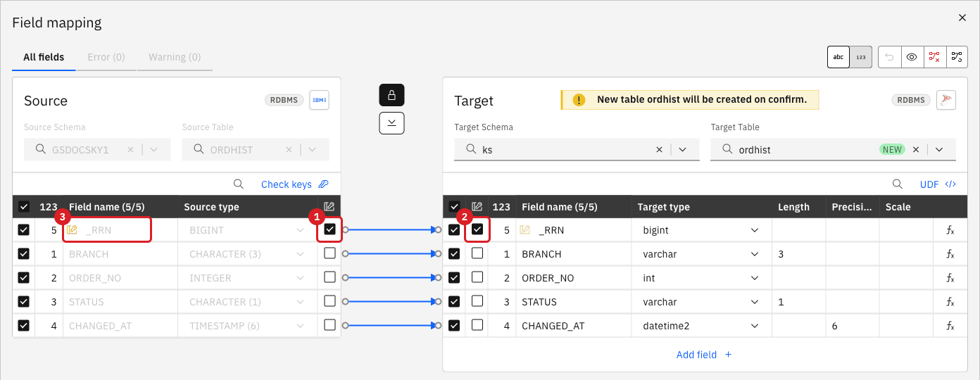Switch sorting to alphabetical abc mode
This screenshot has height=380, width=980.
pyautogui.click(x=838, y=57)
